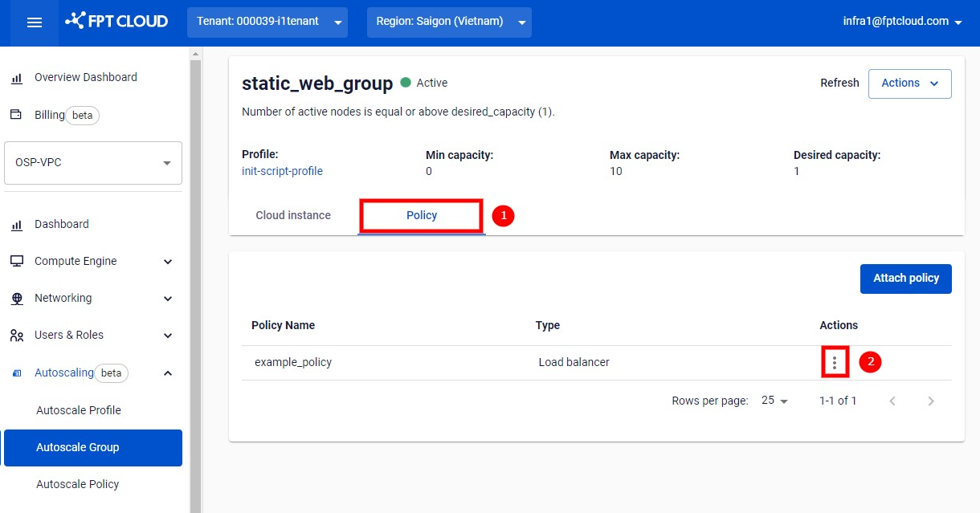The width and height of the screenshot is (980, 513).
Task: Open the Region Saigon dropdown
Action: [449, 22]
